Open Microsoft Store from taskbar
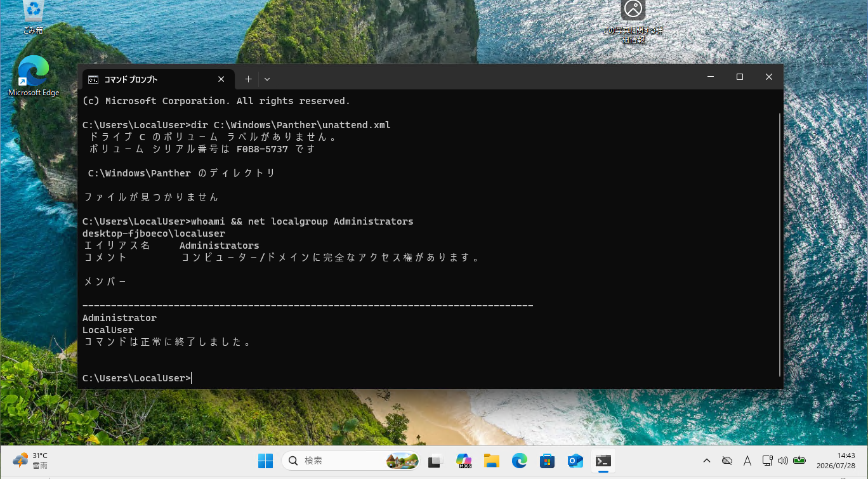 tap(548, 461)
